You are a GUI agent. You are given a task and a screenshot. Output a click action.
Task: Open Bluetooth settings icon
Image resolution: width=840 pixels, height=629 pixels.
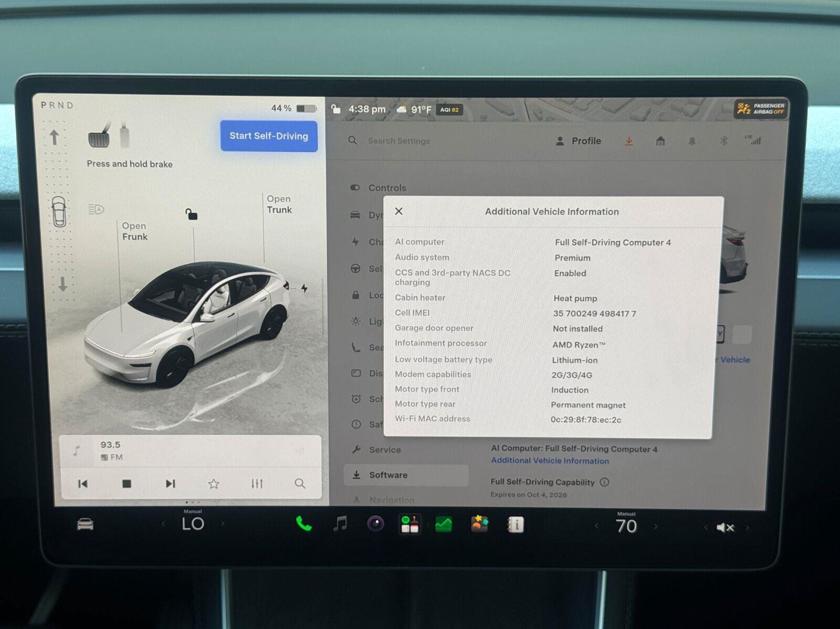[x=723, y=141]
